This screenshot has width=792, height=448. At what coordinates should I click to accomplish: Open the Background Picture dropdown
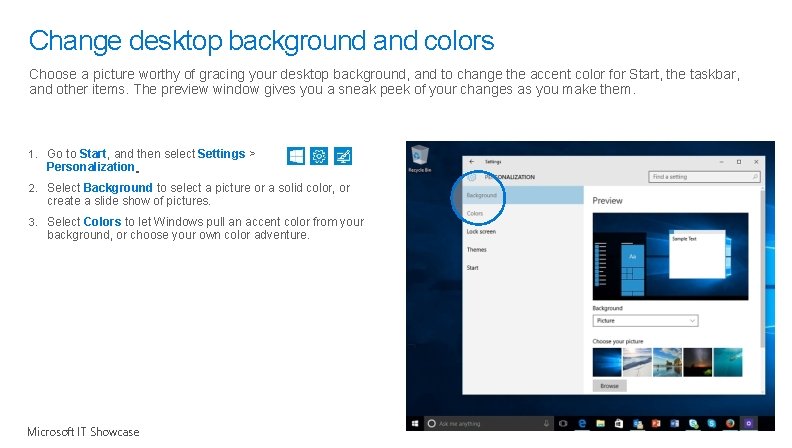[x=645, y=321]
